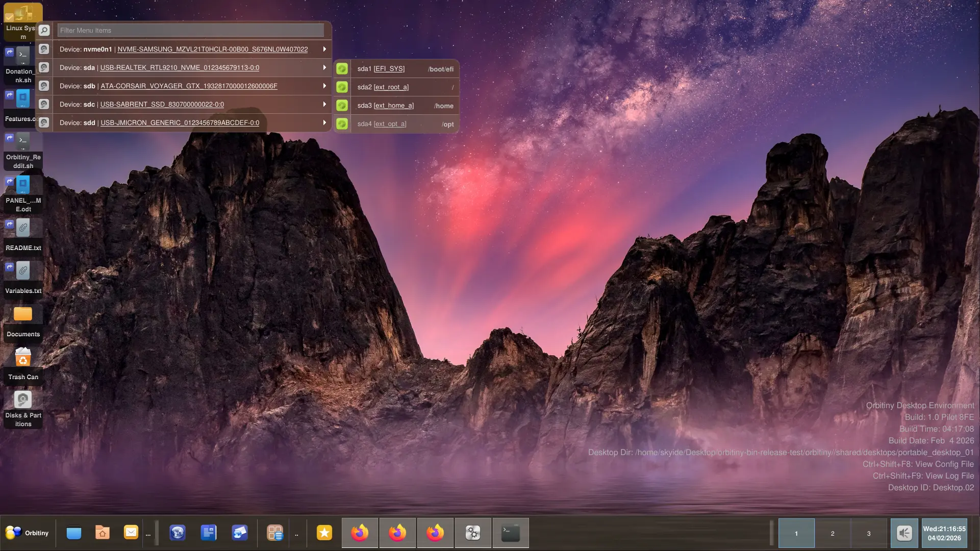Toggle mount icon for sda3 ext_home_a
980x551 pixels.
[342, 106]
